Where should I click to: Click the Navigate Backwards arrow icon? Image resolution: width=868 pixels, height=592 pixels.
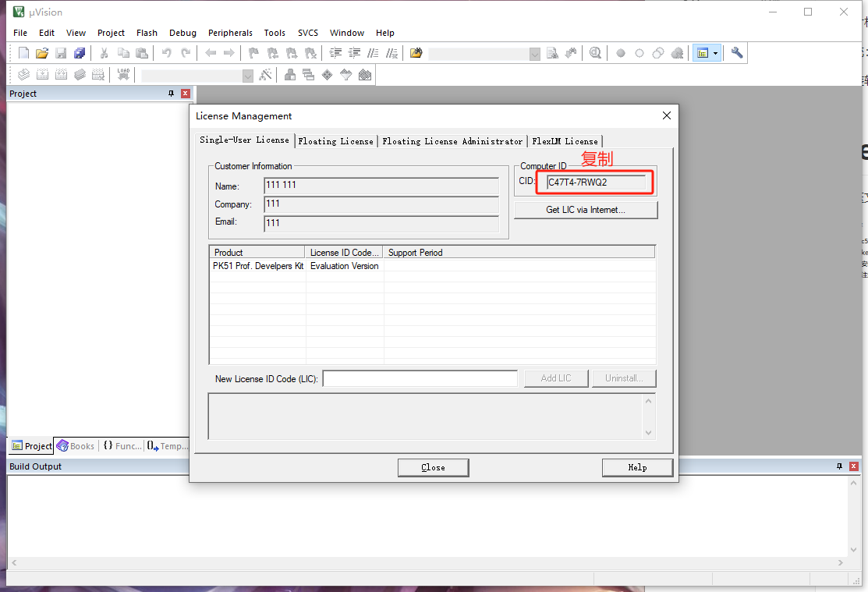(211, 53)
